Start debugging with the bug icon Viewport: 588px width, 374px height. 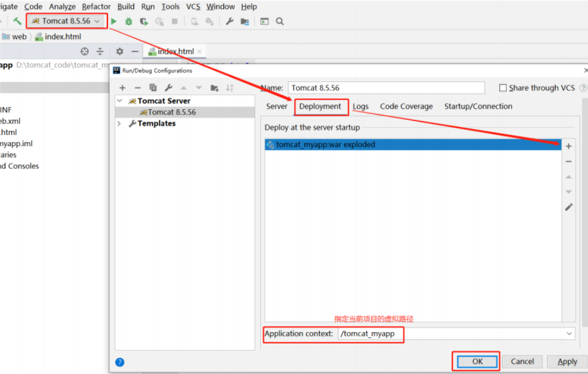click(128, 22)
